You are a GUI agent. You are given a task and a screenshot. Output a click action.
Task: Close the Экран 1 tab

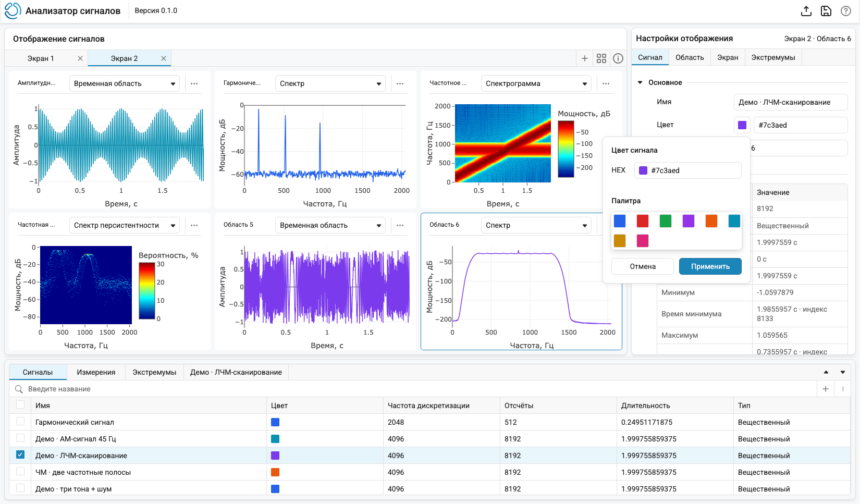(x=80, y=58)
